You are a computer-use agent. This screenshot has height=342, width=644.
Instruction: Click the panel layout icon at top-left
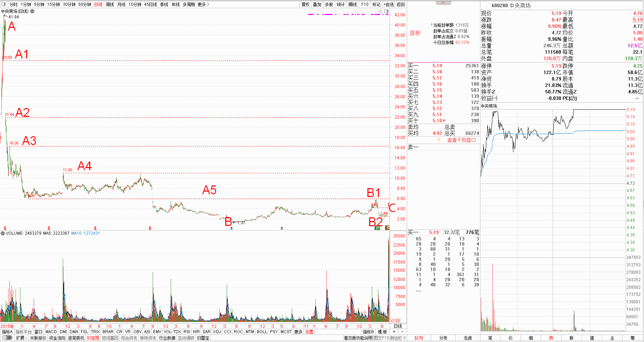(4, 4)
